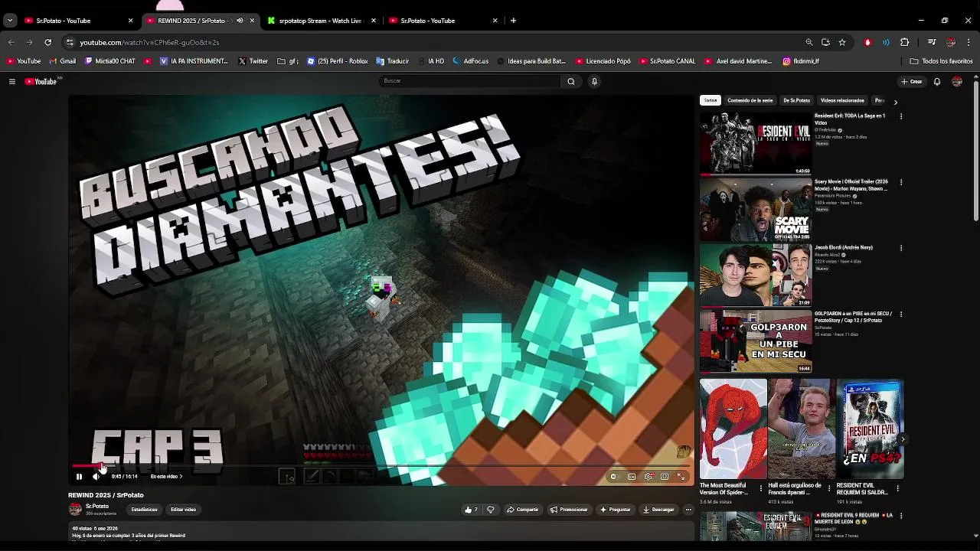Mute tab via REWIND tab speaker icon
Viewport: 980px width, 551px height.
(x=240, y=21)
